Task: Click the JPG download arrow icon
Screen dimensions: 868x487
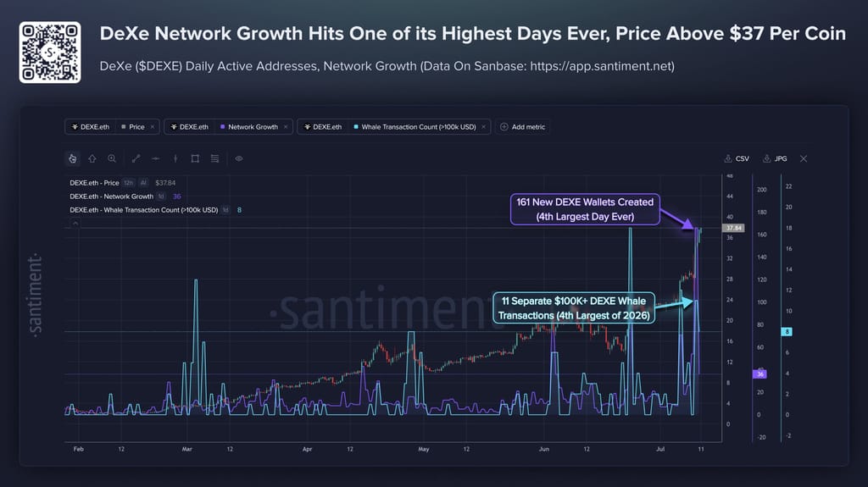Action: click(x=766, y=159)
